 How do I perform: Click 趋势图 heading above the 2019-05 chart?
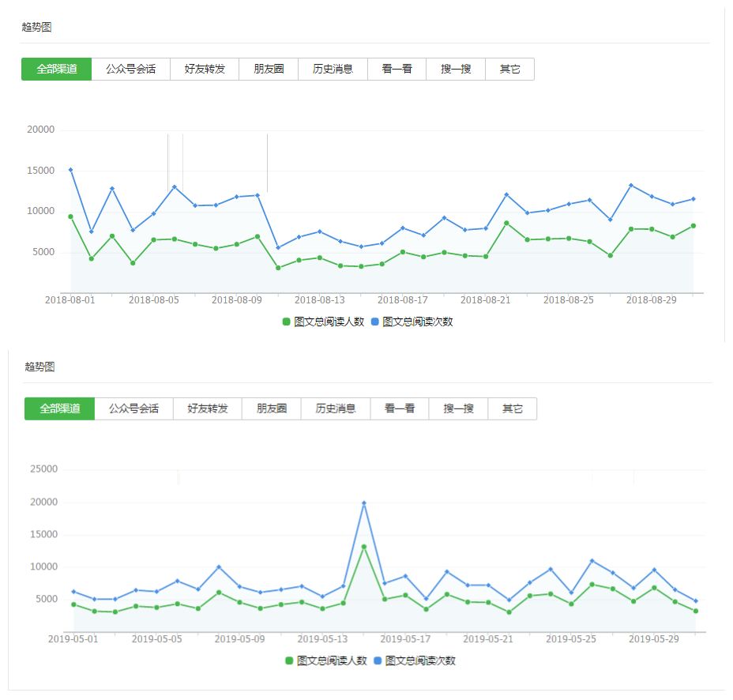tap(39, 367)
